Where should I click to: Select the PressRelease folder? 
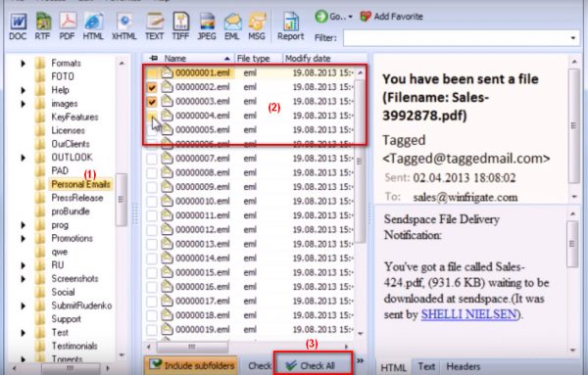77,198
